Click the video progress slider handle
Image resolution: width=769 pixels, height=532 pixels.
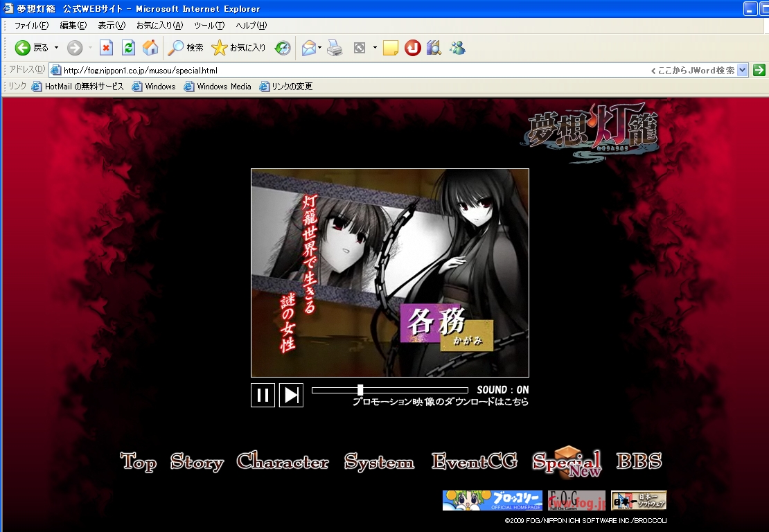click(360, 390)
